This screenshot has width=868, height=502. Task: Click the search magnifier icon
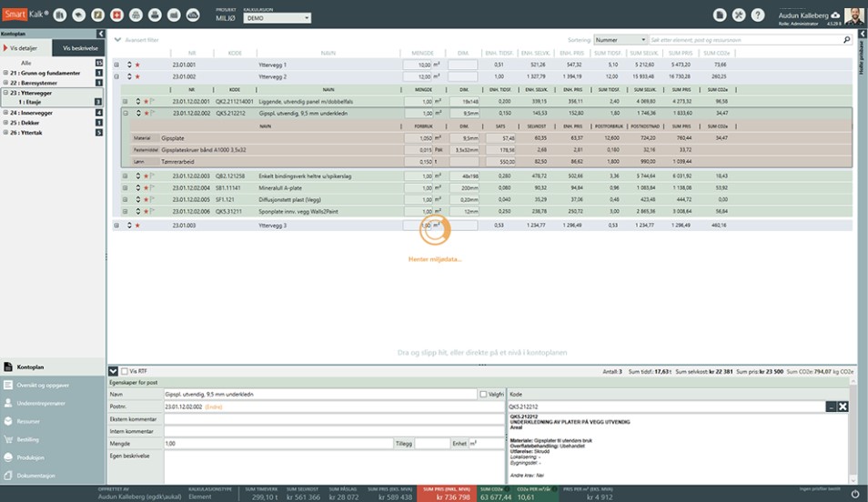[846, 41]
